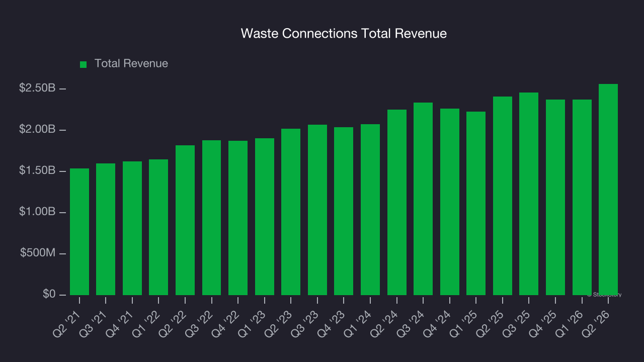Select the revenue bar for Q1 '22
This screenshot has width=644, height=362.
click(158, 227)
